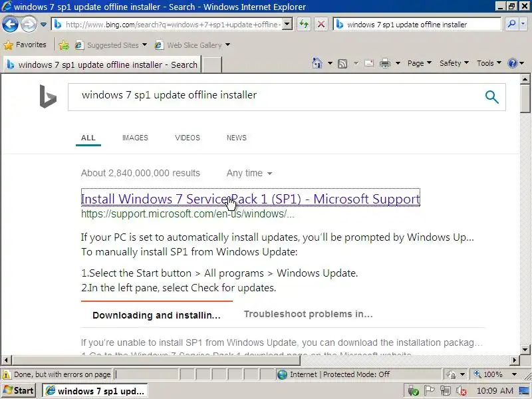Open the Action Center flag tray icon
This screenshot has width=532, height=399.
pos(429,391)
